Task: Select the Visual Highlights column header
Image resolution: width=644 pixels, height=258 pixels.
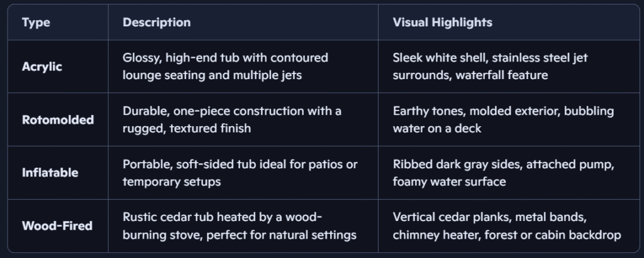Action: [442, 23]
